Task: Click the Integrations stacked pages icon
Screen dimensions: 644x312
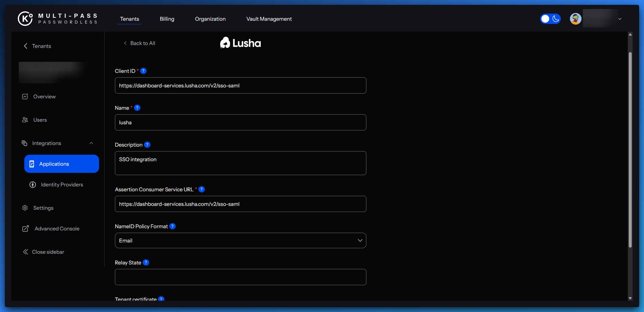Action: (24, 143)
